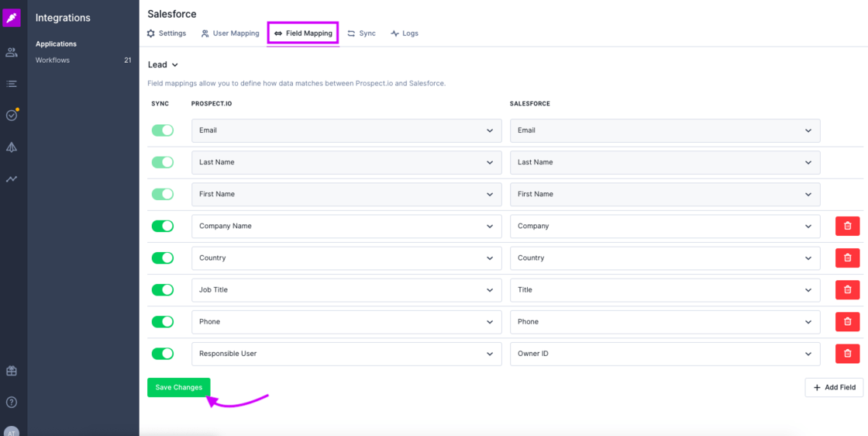Screen dimensions: 868x436
Task: Open the lists icon in sidebar
Action: (12, 85)
